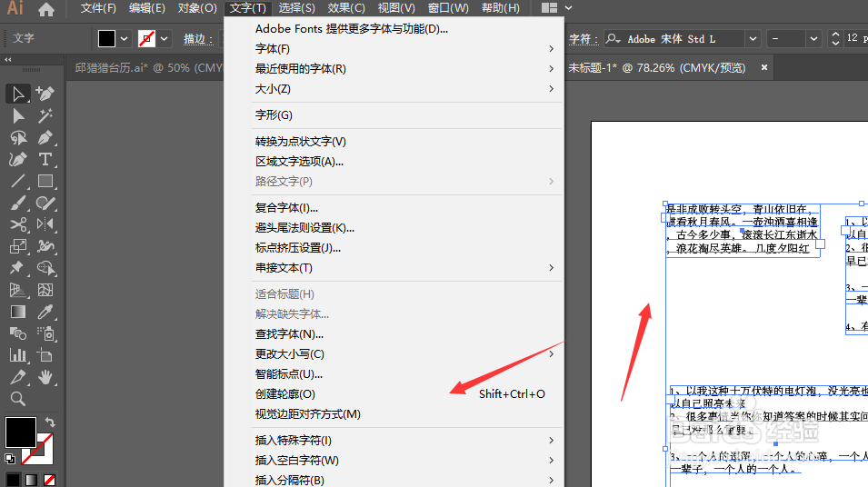This screenshot has width=868, height=487.
Task: Click the Home icon in top bar
Action: point(46,9)
